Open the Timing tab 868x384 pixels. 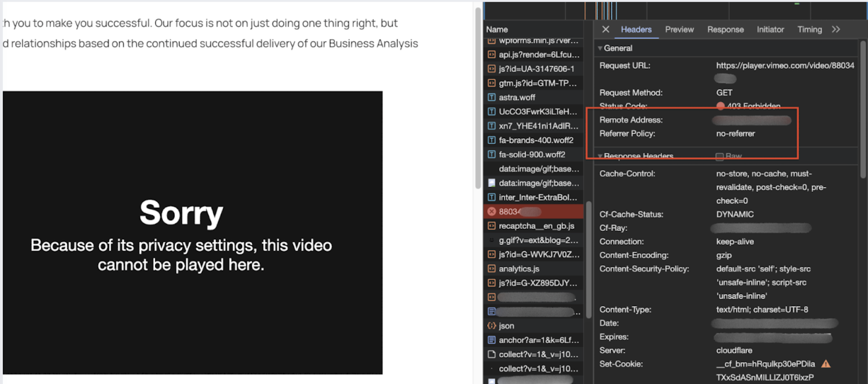click(809, 29)
